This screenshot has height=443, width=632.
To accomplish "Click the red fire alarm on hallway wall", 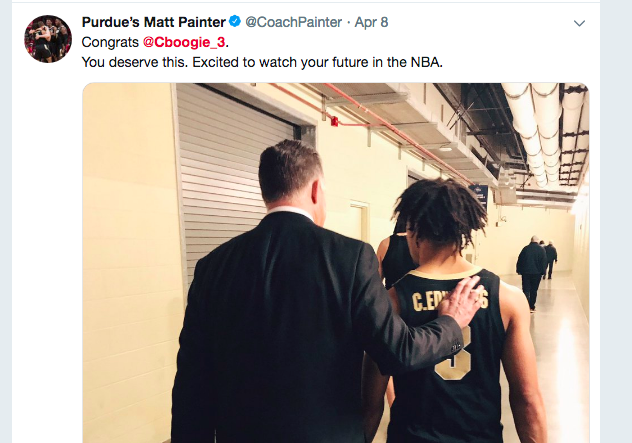I will coord(334,121).
